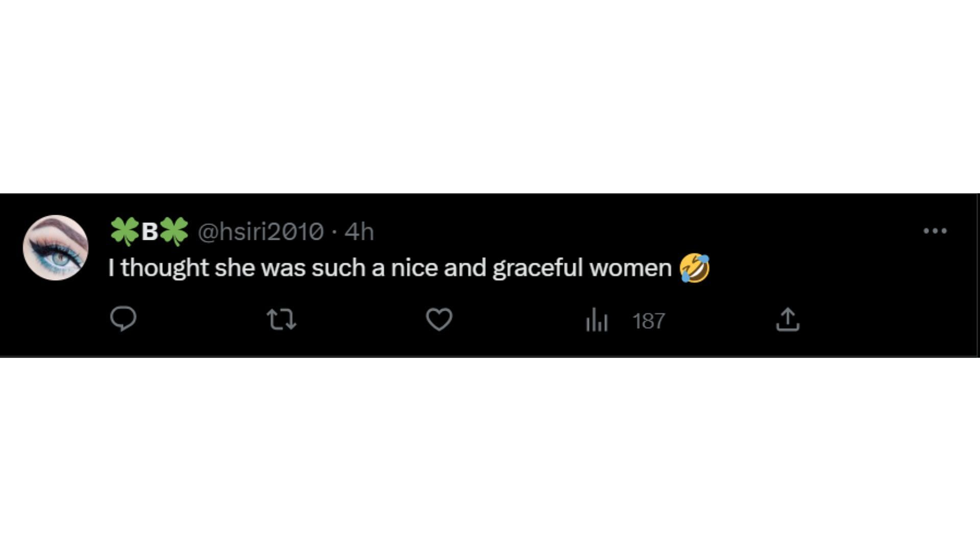Viewport: 980px width, 551px height.
Task: Click the rolling laughing emoji in the tweet
Action: click(695, 268)
